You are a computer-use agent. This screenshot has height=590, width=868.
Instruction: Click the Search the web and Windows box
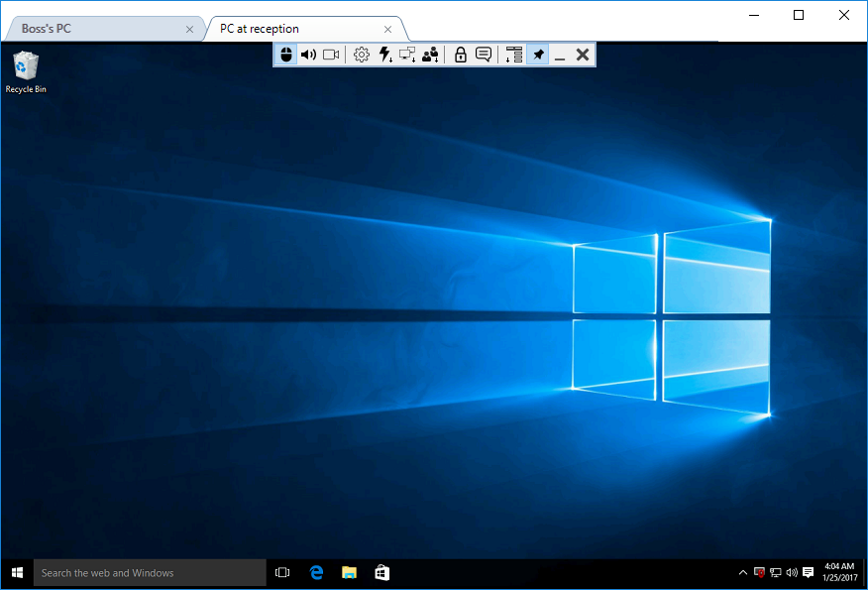click(150, 572)
